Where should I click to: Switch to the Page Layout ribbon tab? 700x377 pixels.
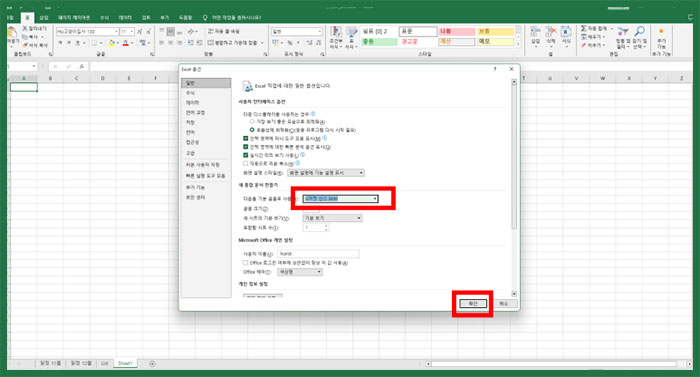click(x=74, y=17)
